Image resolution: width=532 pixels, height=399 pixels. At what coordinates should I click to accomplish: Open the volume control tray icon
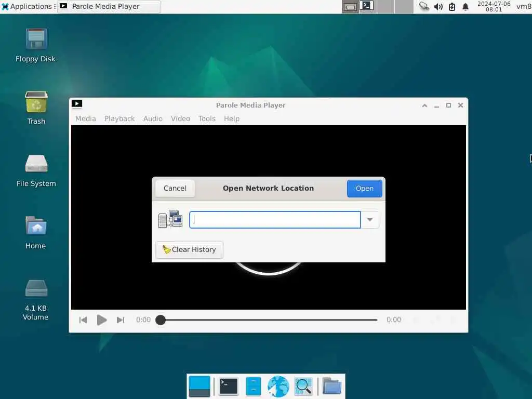tap(438, 6)
